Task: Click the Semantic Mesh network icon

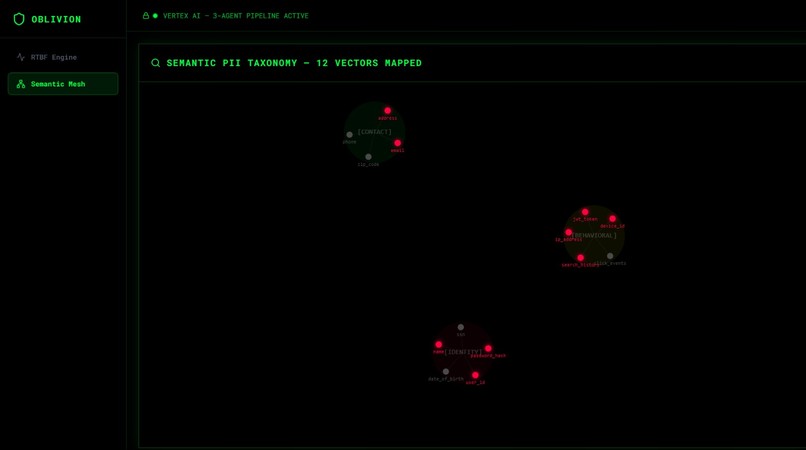Action: pos(21,84)
